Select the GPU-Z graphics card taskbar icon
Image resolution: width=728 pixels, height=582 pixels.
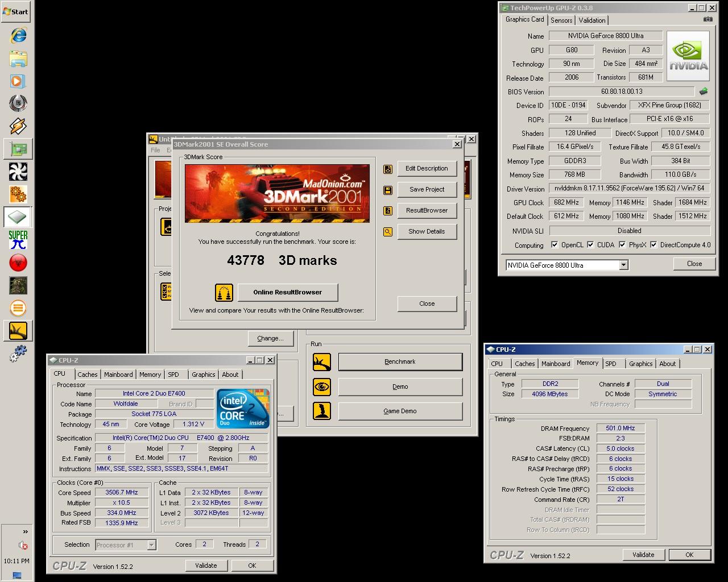click(x=18, y=149)
